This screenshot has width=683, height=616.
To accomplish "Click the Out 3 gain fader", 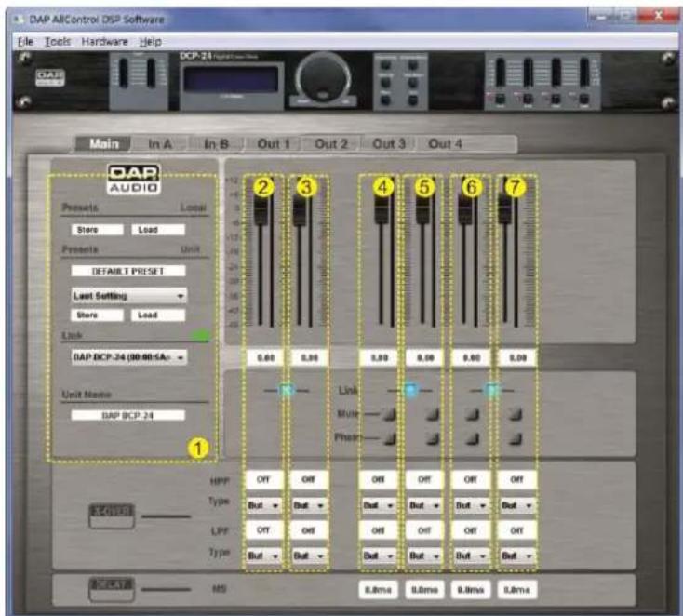I will [464, 212].
